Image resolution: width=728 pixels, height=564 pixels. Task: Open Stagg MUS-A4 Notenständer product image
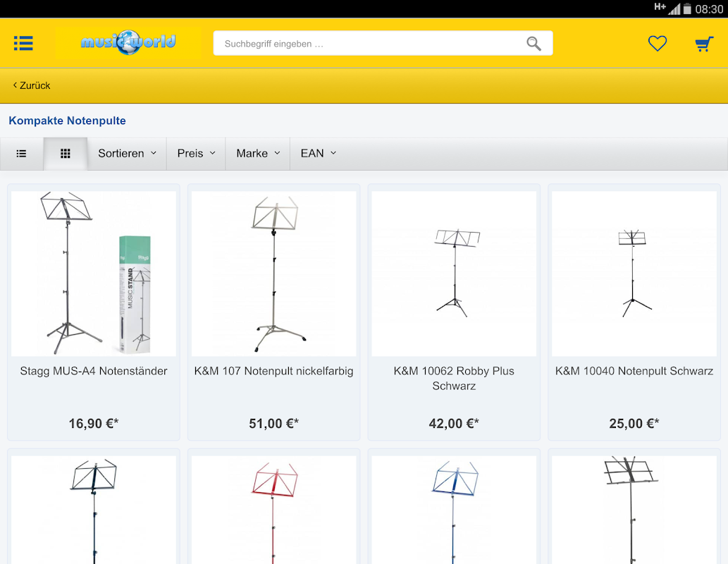93,274
